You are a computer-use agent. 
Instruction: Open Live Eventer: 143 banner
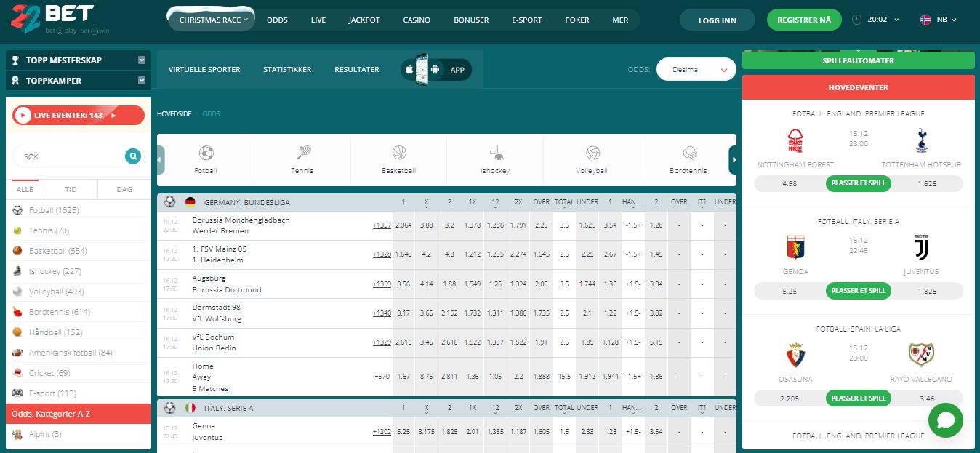coord(79,115)
